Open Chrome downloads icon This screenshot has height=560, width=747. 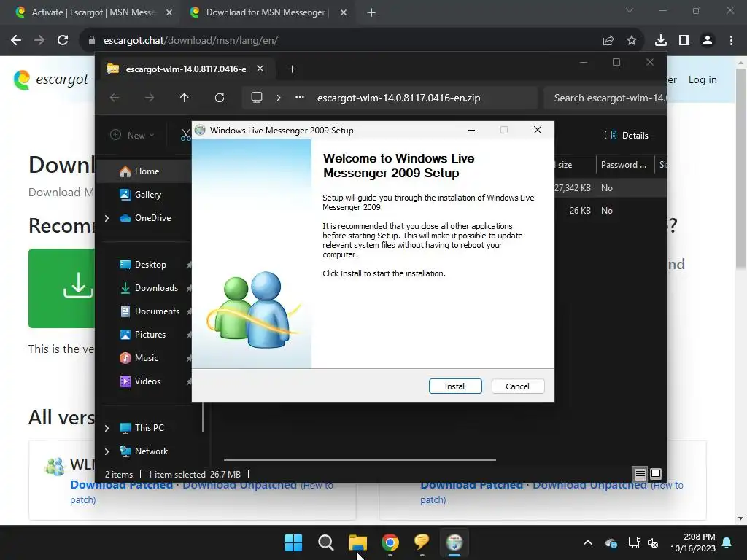[661, 41]
